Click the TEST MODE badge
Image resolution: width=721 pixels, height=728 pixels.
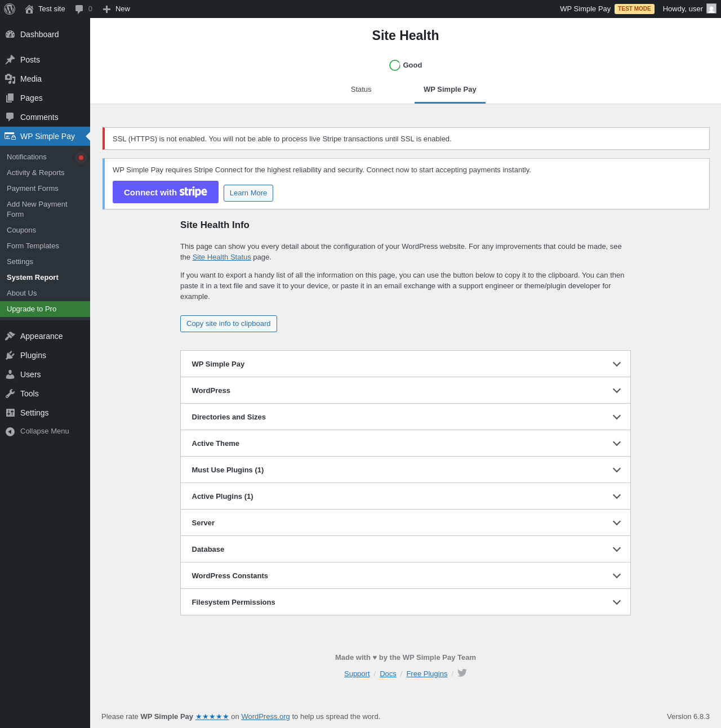[634, 9]
